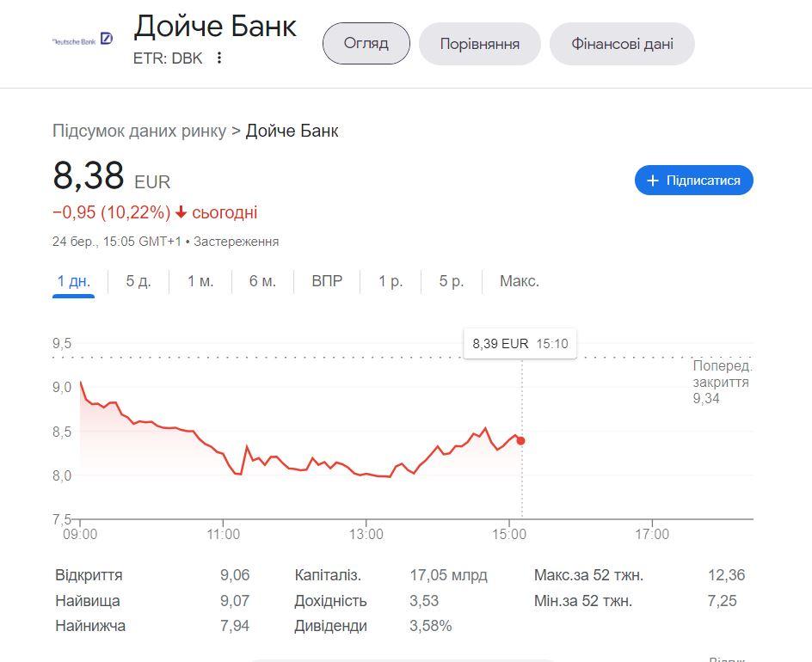Select the 1 дн. chart range

pyautogui.click(x=73, y=281)
